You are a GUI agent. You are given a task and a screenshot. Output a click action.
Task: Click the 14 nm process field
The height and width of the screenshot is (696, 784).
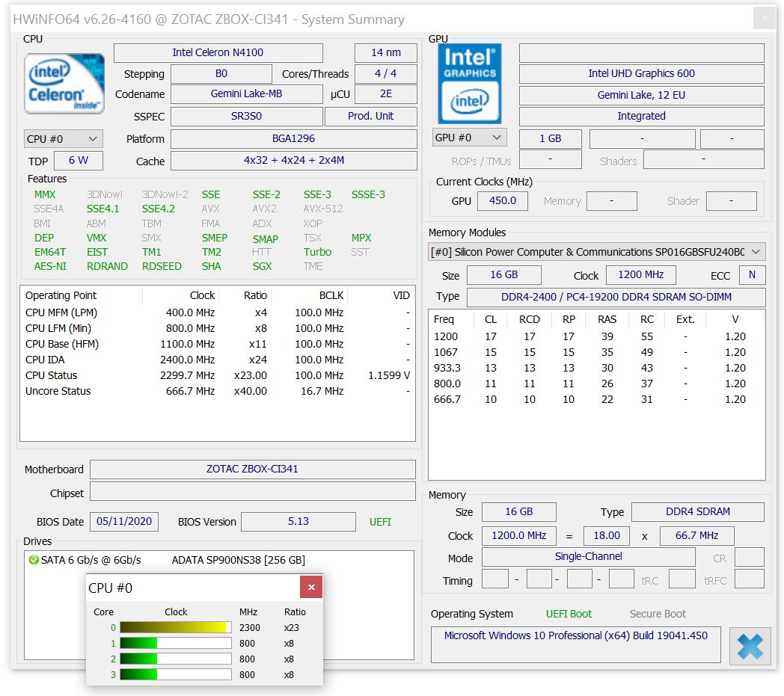click(385, 52)
